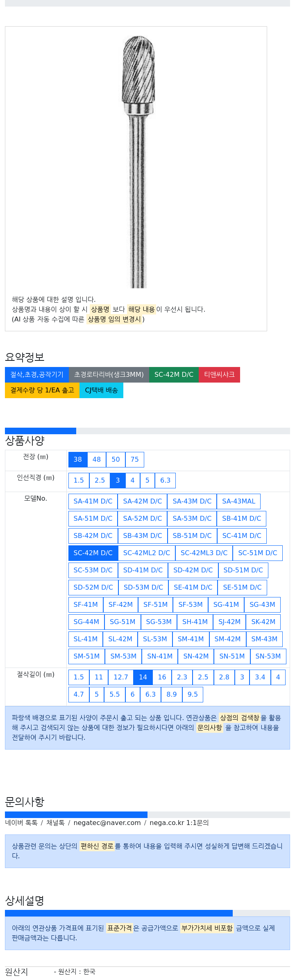Click the cyan CJ택배 배송 badge
295x980 pixels.
click(101, 390)
